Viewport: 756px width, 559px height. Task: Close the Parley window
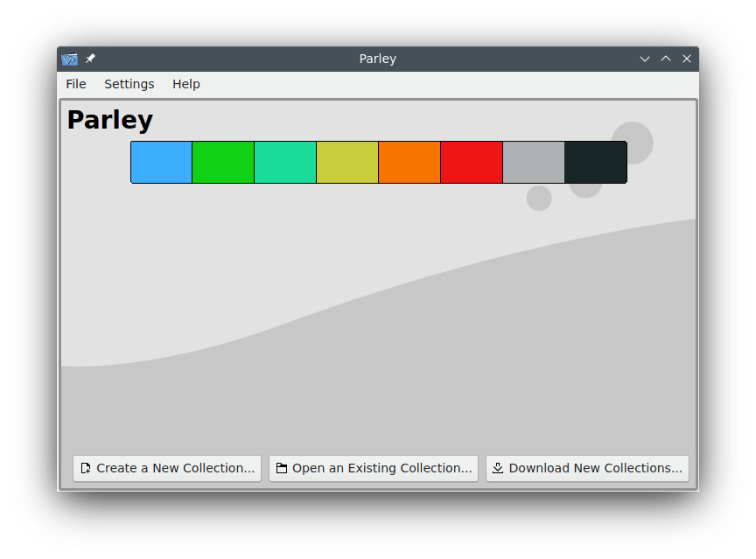(687, 59)
